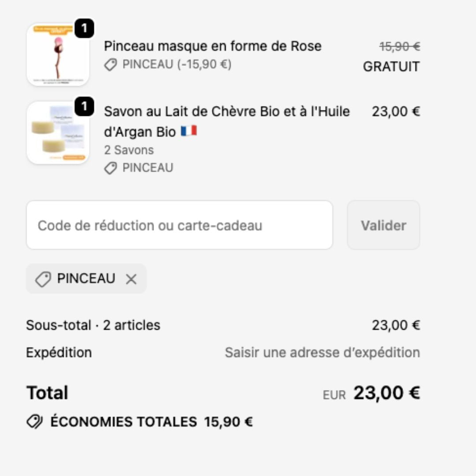
Task: Click the ÉCONOMIES TOTALES label
Action: point(123,422)
